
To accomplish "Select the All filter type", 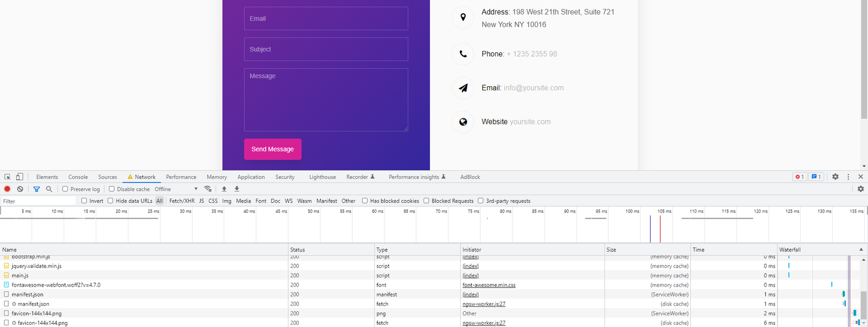I will (159, 201).
